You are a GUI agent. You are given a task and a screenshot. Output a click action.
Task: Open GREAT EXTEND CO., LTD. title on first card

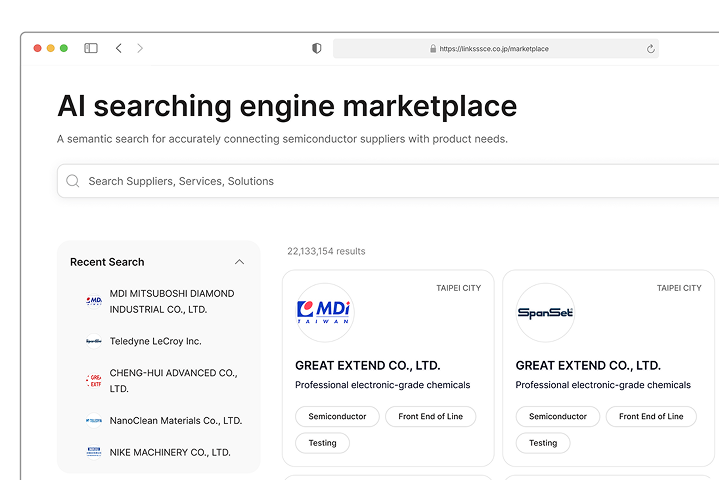pyautogui.click(x=367, y=365)
